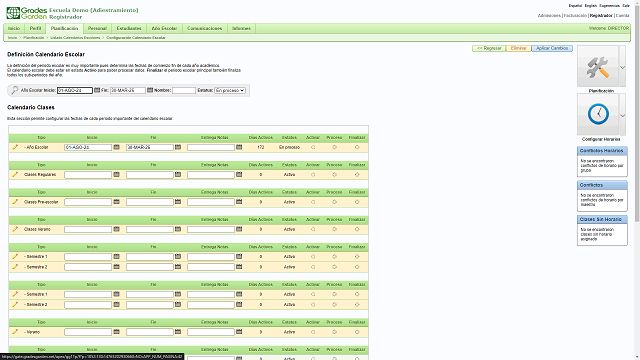Viewport: 640px width, 360px height.
Task: Expand the arrow beside the Planificación tools tile
Action: [x=622, y=67]
